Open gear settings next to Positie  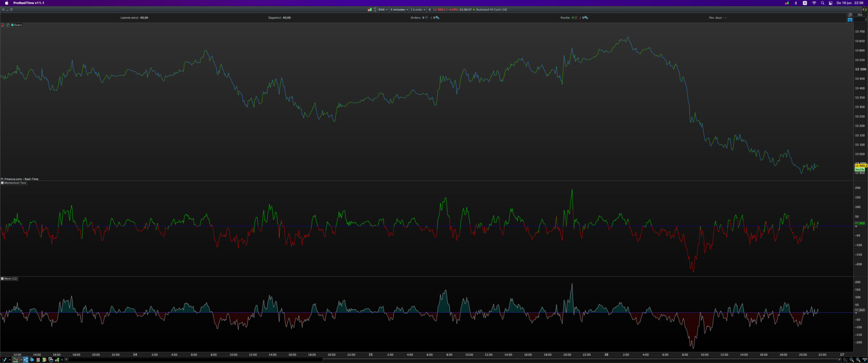586,18
